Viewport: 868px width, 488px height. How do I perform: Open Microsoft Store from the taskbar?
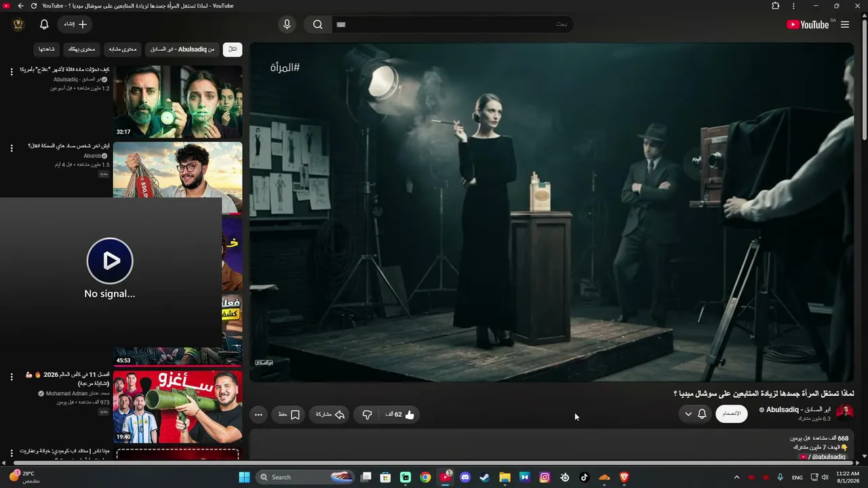pos(385,477)
